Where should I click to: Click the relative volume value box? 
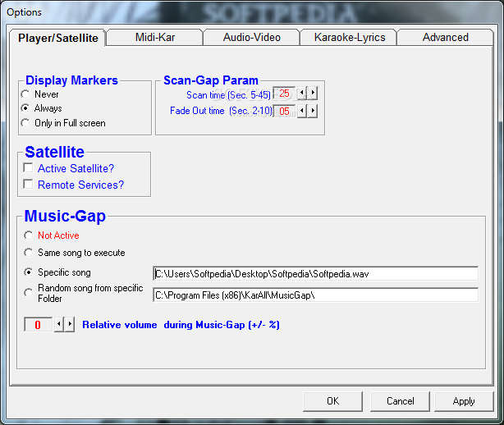(38, 324)
